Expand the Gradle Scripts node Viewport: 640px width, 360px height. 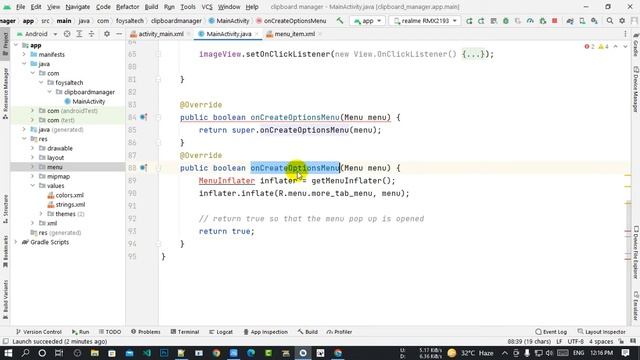[16, 242]
